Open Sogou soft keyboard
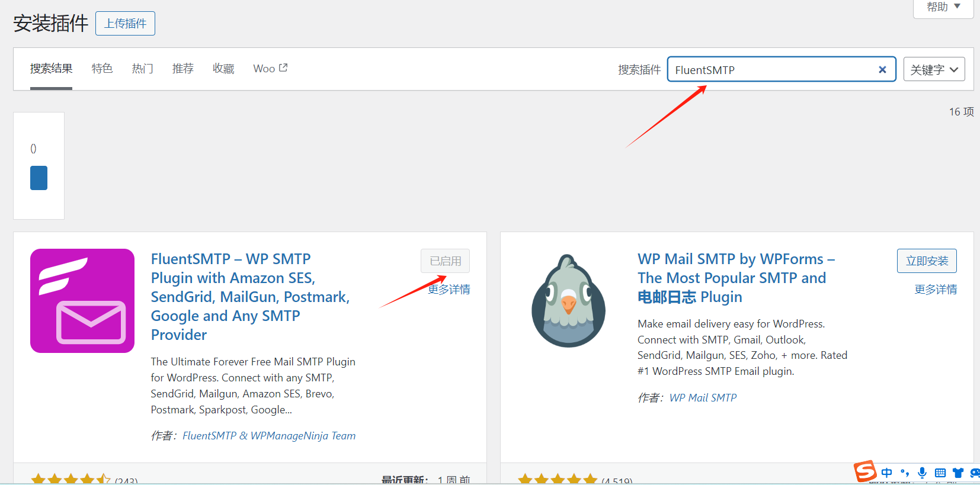Screen dimensions: 980x485 click(940, 473)
